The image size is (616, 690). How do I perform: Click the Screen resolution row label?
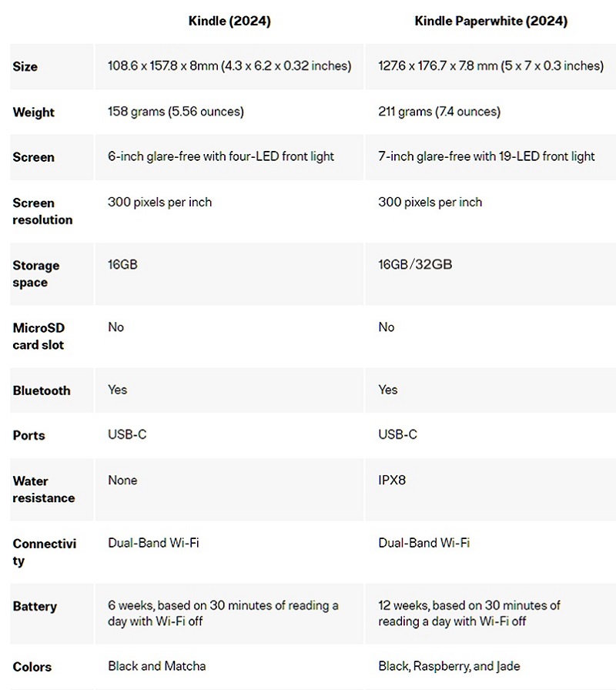tap(42, 211)
